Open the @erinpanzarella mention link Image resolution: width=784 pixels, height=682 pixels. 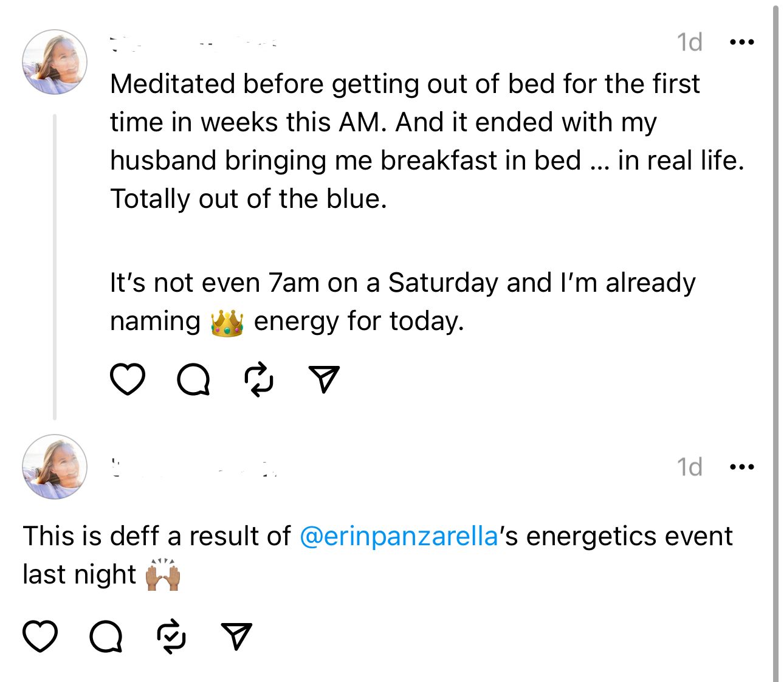click(399, 536)
